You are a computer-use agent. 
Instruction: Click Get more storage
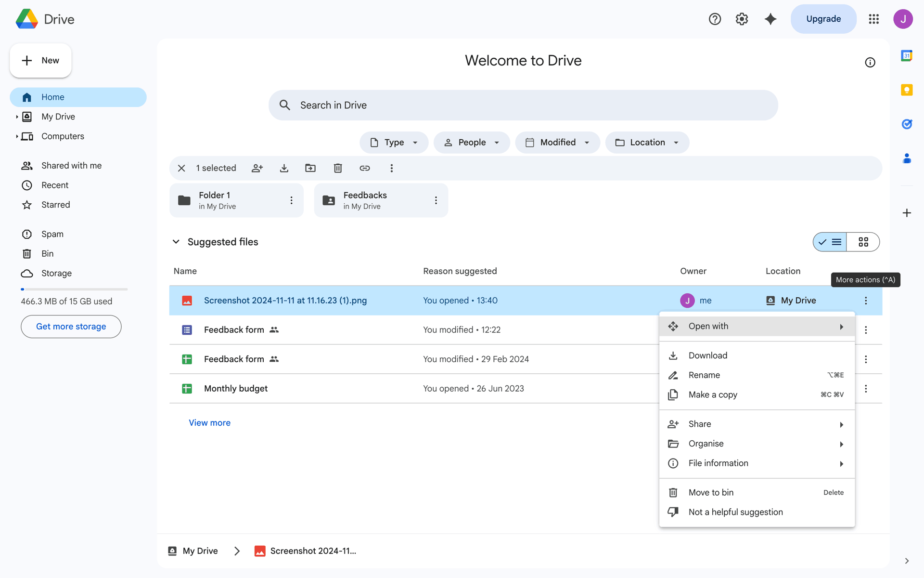pyautogui.click(x=71, y=327)
